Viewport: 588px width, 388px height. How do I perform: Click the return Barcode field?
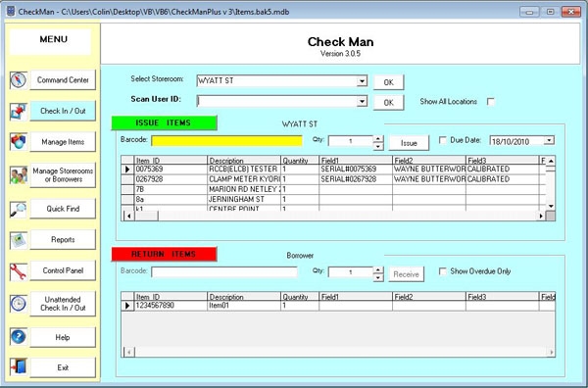coord(224,272)
